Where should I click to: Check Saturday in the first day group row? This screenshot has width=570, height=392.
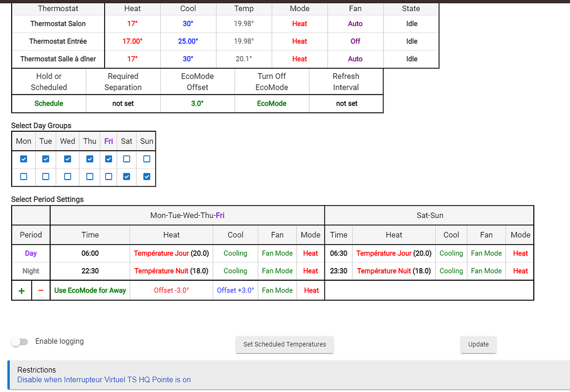click(126, 158)
